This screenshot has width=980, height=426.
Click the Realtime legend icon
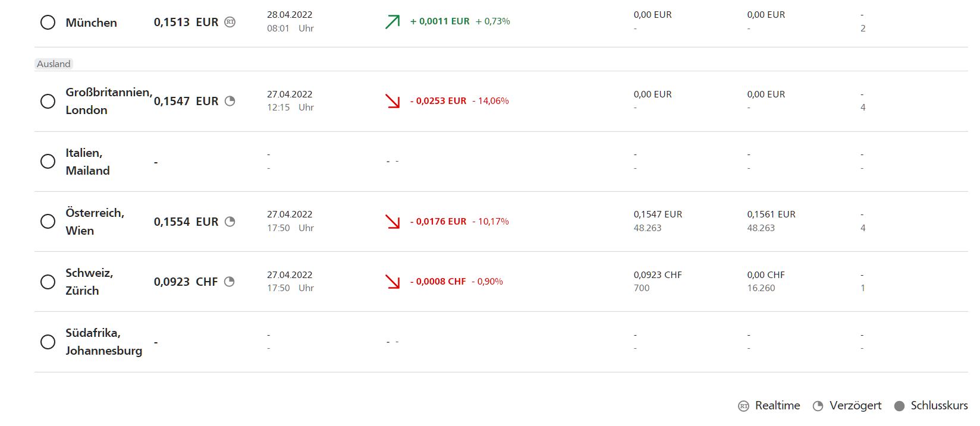pos(743,406)
